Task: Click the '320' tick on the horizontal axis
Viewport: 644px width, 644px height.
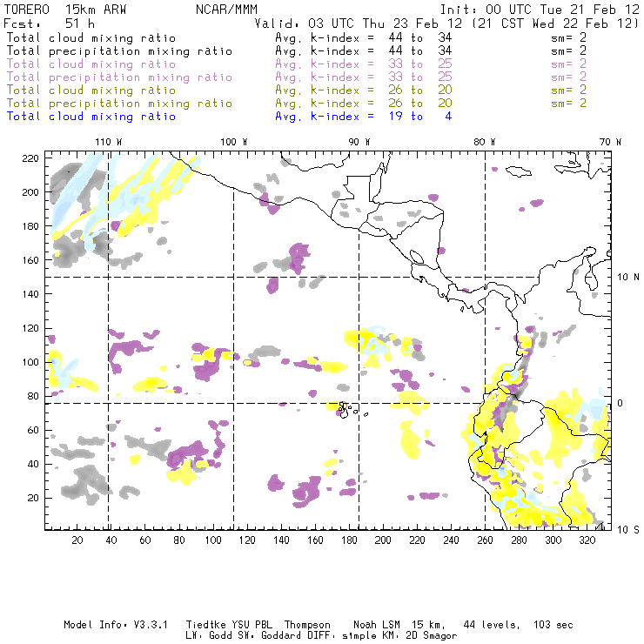Action: (587, 540)
